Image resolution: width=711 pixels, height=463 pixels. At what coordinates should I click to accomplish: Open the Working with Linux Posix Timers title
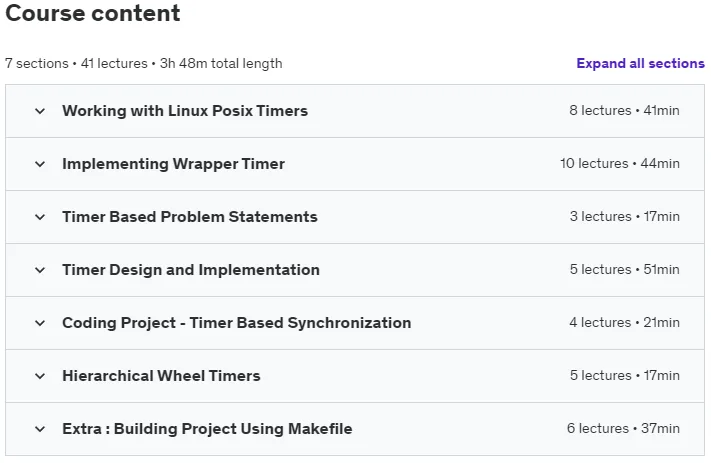[185, 111]
